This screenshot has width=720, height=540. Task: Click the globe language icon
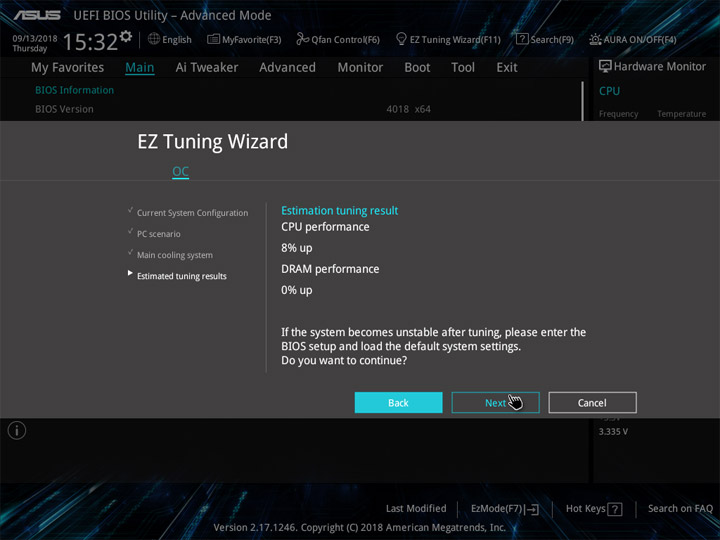(x=154, y=39)
